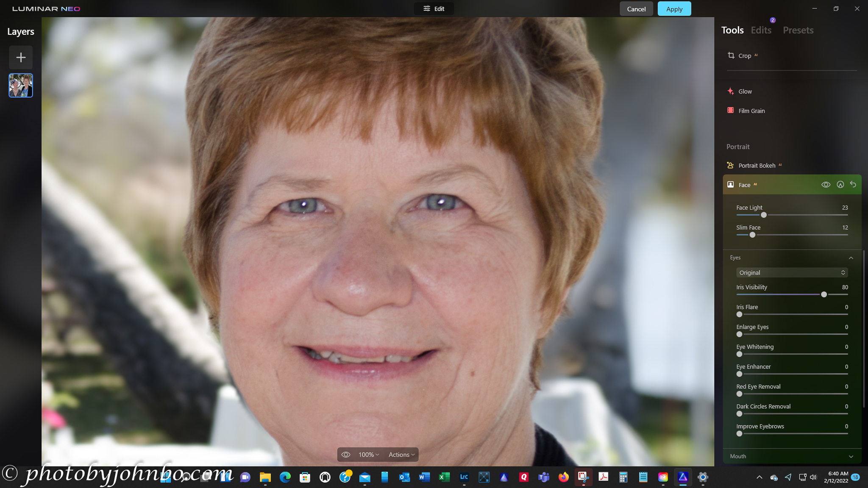The width and height of the screenshot is (868, 488).
Task: Click the Apply button
Action: coord(674,9)
